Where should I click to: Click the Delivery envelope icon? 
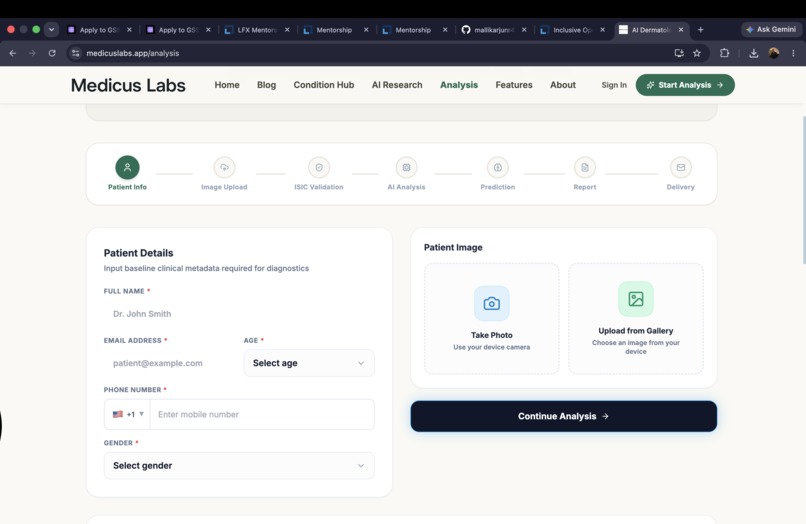681,168
